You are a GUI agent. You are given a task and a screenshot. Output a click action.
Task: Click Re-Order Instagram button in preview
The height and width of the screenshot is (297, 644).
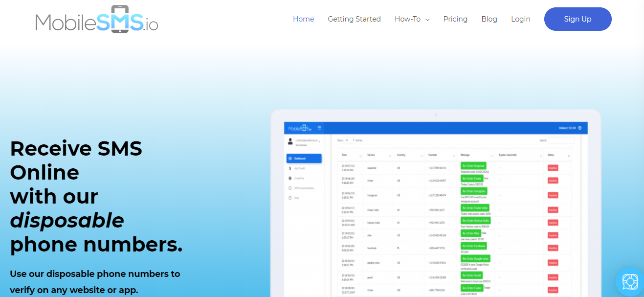pos(474,191)
